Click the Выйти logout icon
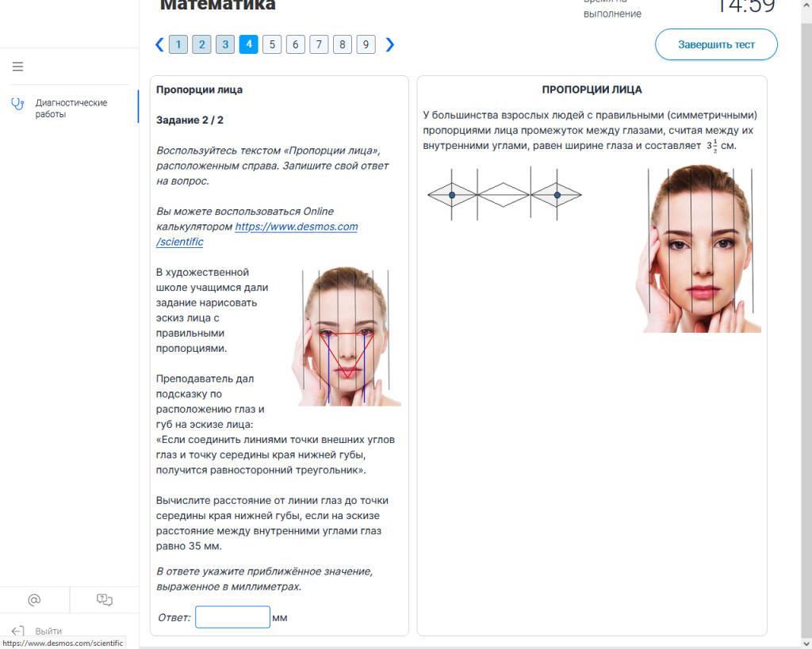Screen dimensions: 812x649 [17, 631]
